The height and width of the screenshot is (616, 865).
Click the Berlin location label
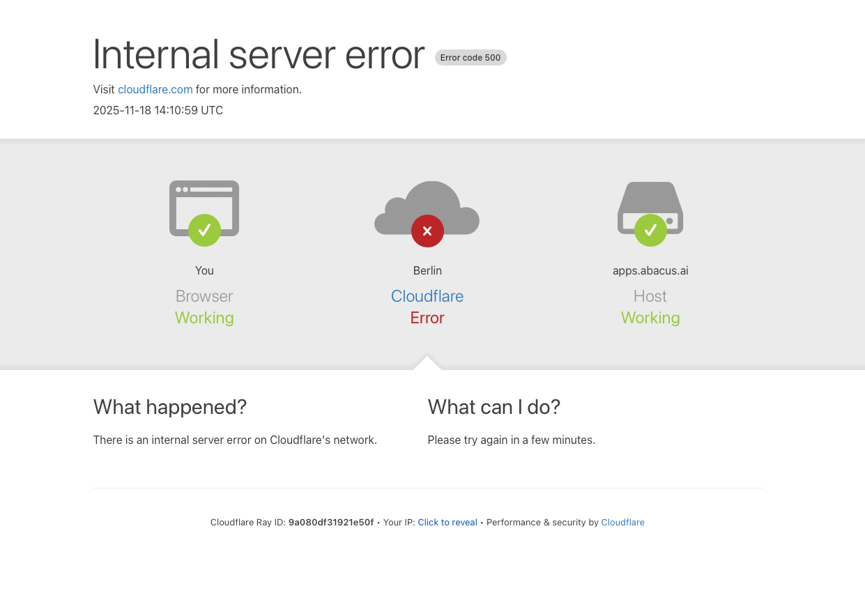[427, 270]
